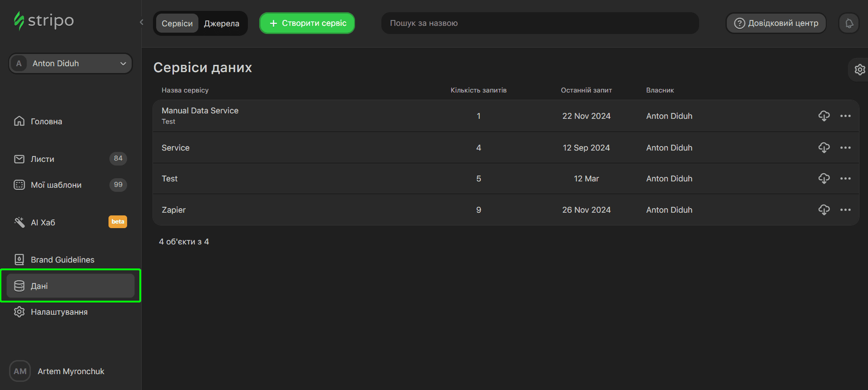The height and width of the screenshot is (390, 868).
Task: Select the Сервіси tab
Action: [177, 24]
